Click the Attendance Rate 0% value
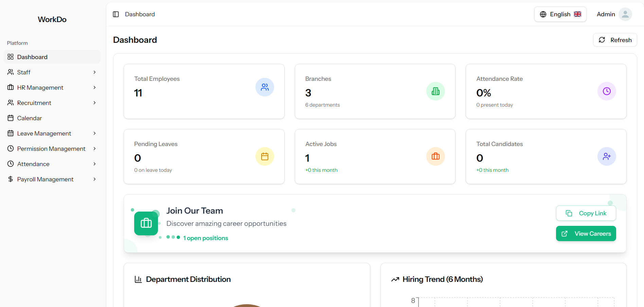This screenshot has height=307, width=644. pyautogui.click(x=484, y=93)
